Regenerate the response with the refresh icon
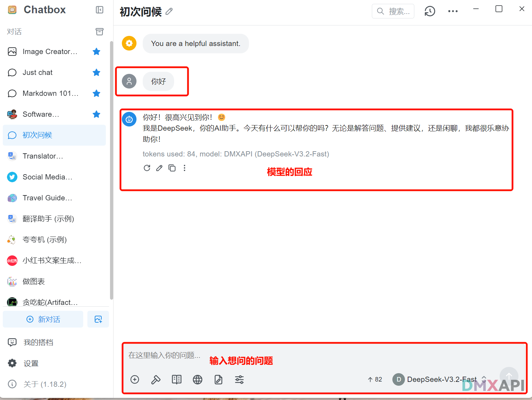The width and height of the screenshot is (532, 400). 147,168
